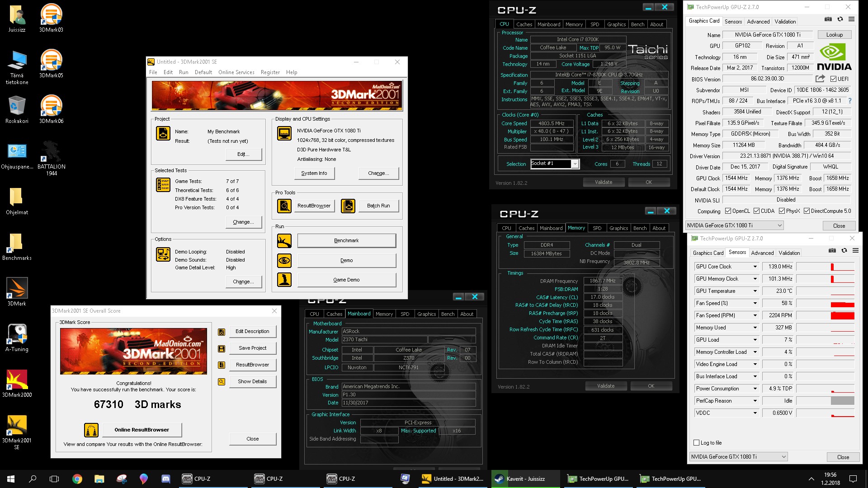The width and height of the screenshot is (868, 488).
Task: Expand the VDDC sensor dropdown
Action: pyautogui.click(x=755, y=413)
